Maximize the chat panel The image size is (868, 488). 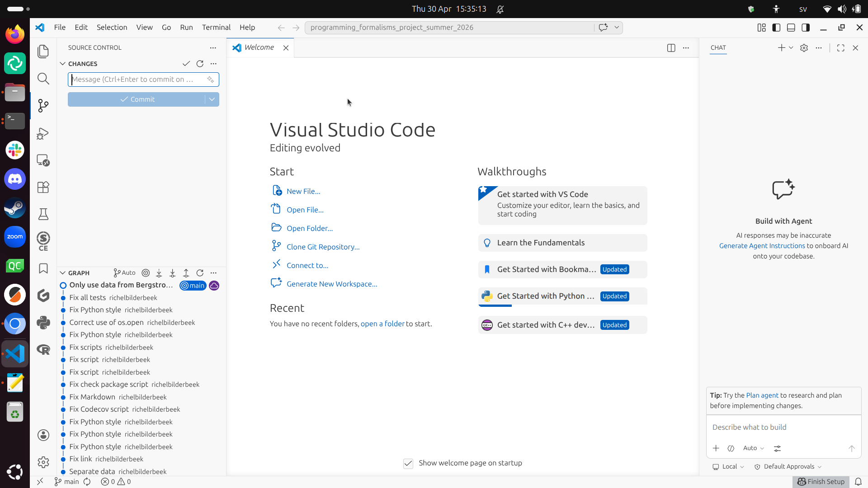841,48
